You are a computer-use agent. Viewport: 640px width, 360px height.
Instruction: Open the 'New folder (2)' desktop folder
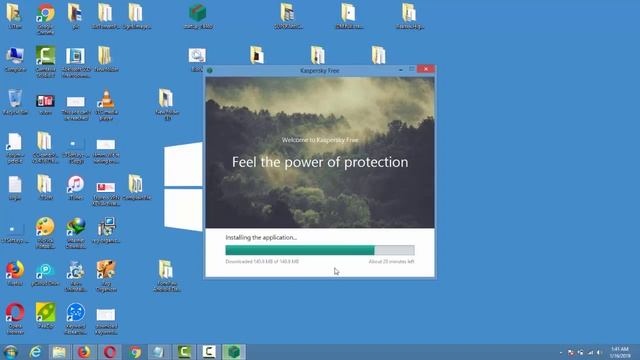[x=167, y=104]
